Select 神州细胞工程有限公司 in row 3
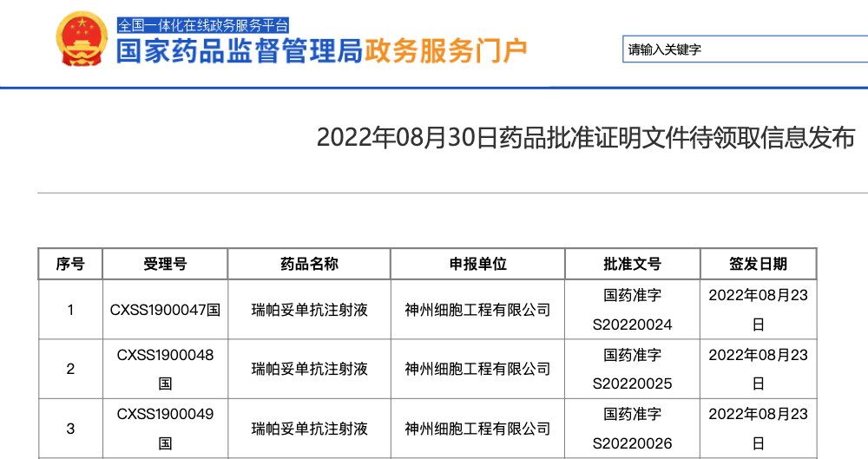Screen dimensions: 868x459 [x=477, y=429]
